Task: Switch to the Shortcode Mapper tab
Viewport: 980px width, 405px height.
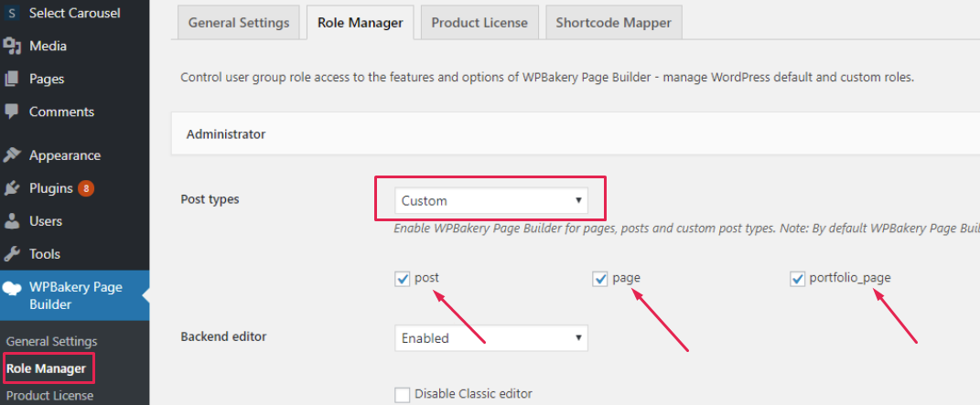Action: point(613,23)
